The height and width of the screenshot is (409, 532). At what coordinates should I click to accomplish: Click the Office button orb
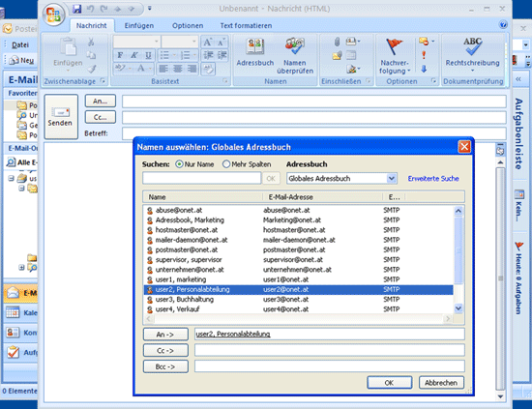point(53,15)
